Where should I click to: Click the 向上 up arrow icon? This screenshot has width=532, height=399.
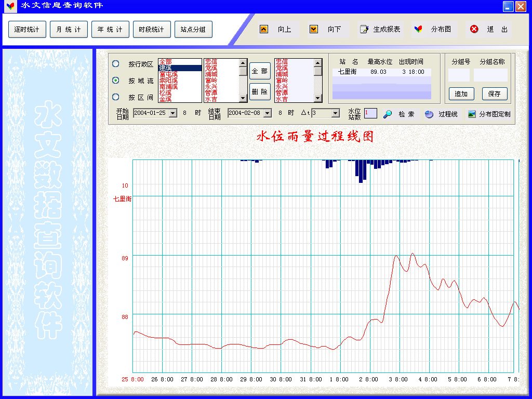coord(264,29)
